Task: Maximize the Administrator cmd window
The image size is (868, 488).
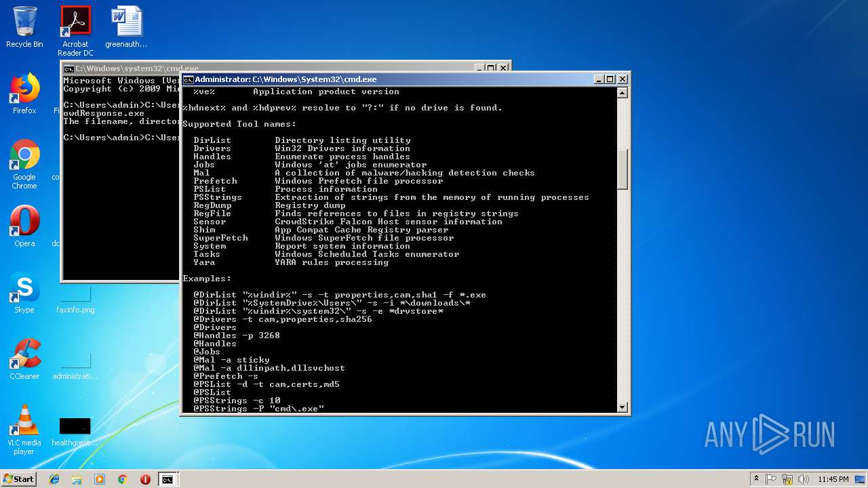Action: pyautogui.click(x=610, y=79)
